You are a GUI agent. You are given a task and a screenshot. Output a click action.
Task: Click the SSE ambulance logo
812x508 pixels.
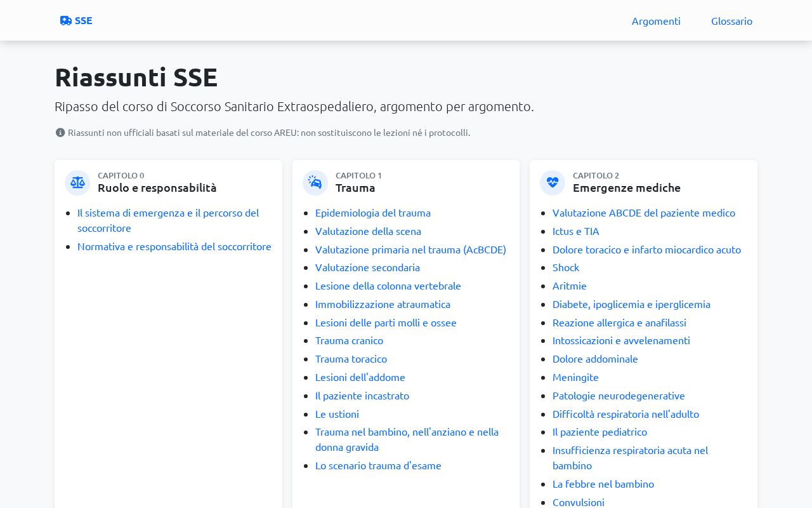coord(76,20)
